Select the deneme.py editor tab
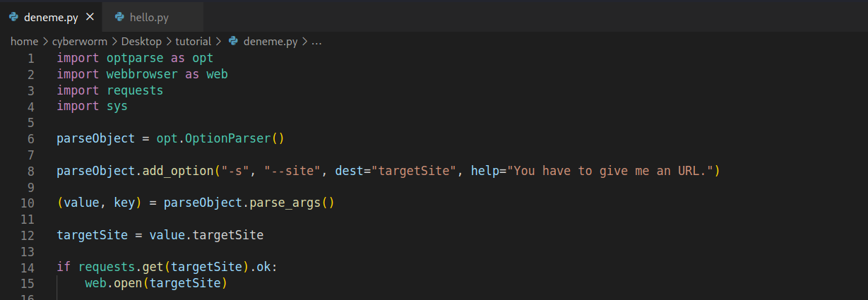The height and width of the screenshot is (300, 868). [50, 17]
